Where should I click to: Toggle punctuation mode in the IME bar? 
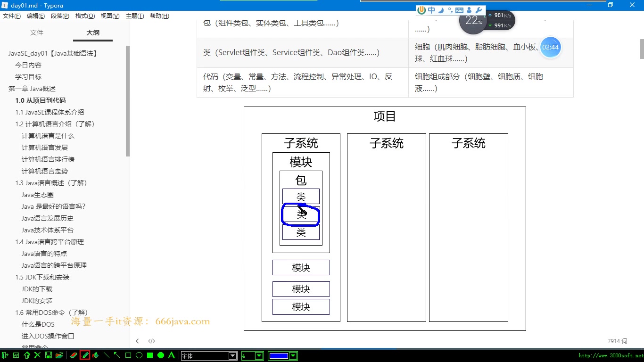(450, 10)
